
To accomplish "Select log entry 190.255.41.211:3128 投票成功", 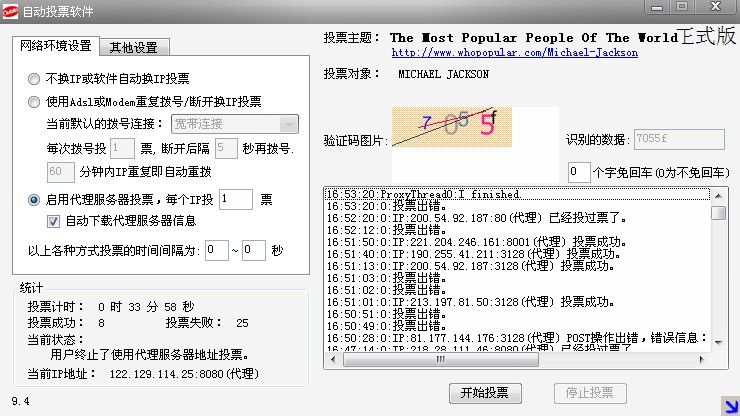I will 517,255.
